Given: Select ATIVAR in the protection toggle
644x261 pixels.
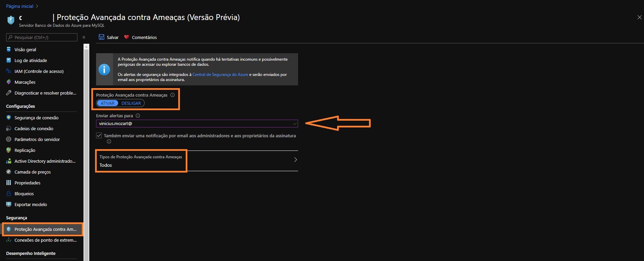Looking at the screenshot, I should 108,103.
